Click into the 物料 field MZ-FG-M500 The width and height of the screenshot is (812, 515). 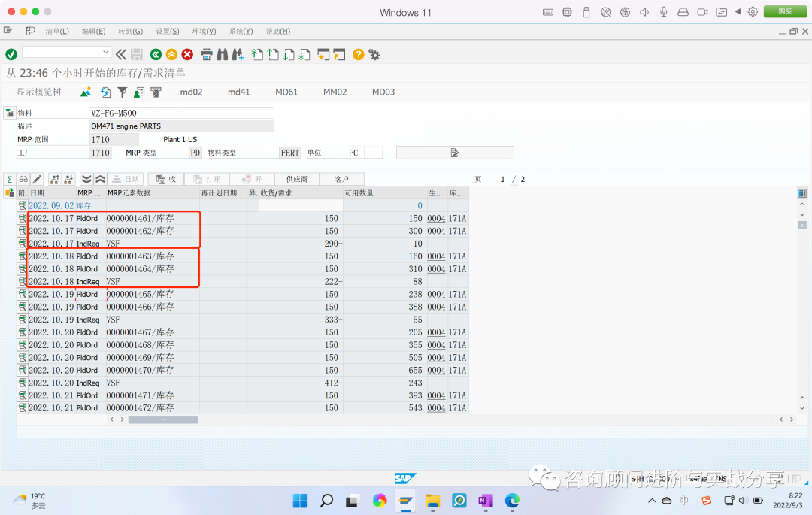point(181,113)
